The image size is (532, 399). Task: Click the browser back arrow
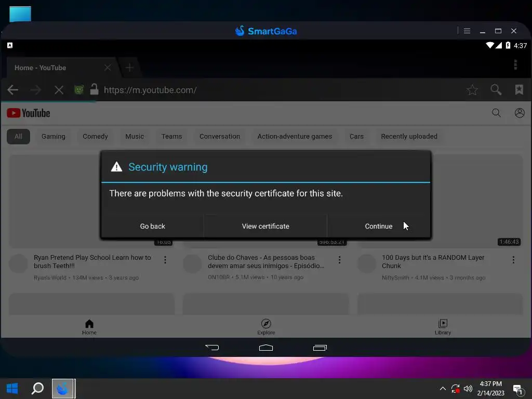13,90
